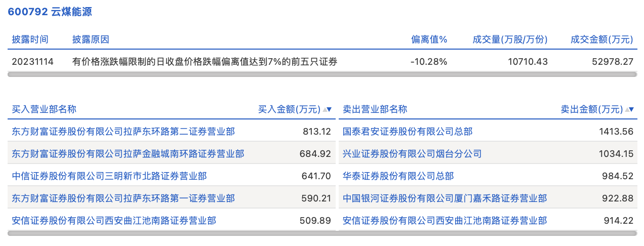Click 安信证券 西安曲江池南路 in sell list
The height and width of the screenshot is (246, 644).
(x=445, y=221)
